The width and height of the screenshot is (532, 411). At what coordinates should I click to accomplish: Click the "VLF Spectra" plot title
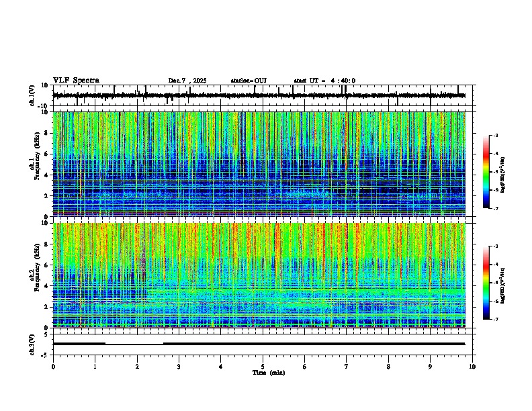[x=76, y=81]
